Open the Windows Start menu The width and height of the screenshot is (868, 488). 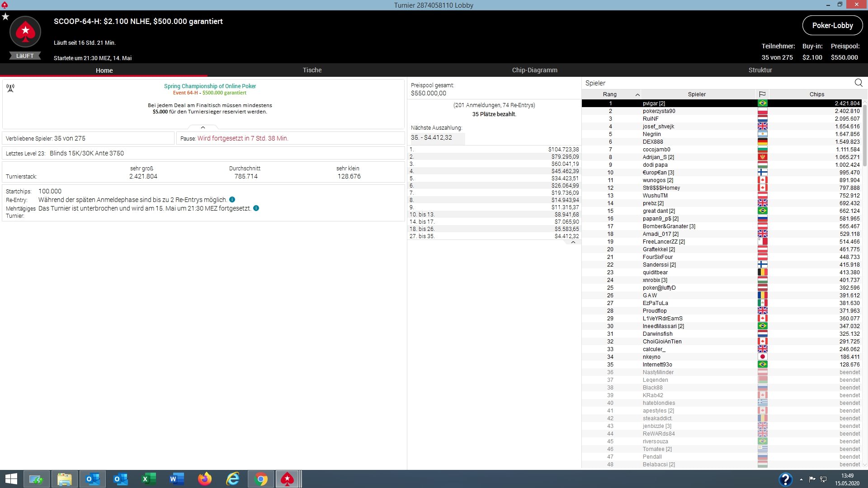click(11, 479)
